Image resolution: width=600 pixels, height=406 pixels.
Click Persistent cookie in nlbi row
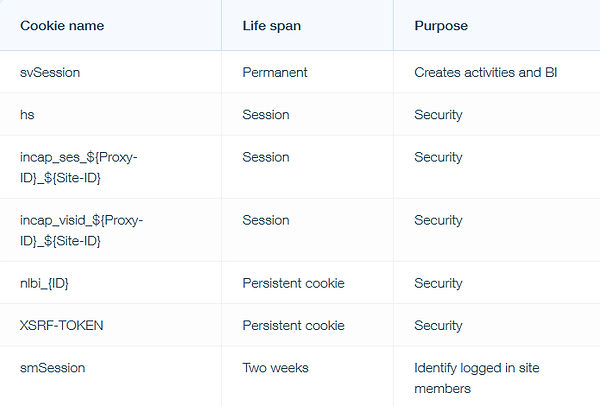(293, 283)
